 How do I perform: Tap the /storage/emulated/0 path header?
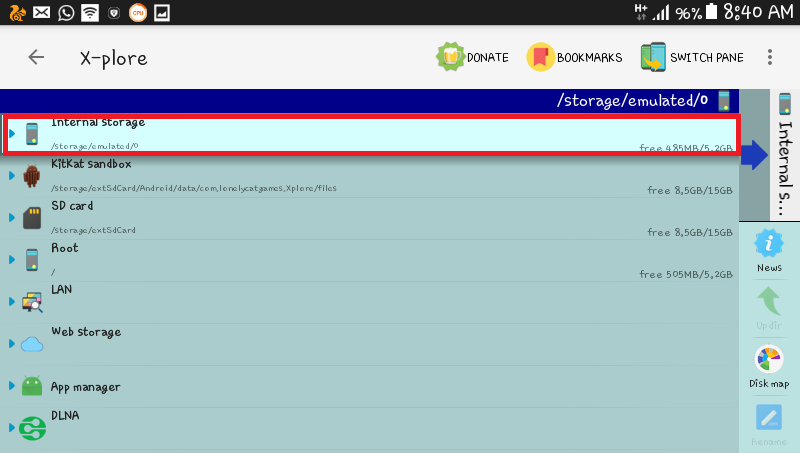coord(632,101)
